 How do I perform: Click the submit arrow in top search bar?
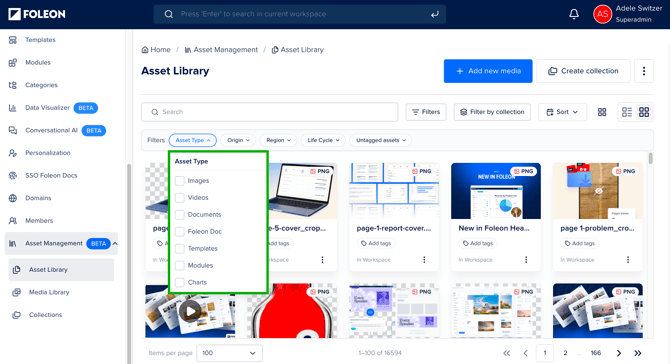[435, 14]
